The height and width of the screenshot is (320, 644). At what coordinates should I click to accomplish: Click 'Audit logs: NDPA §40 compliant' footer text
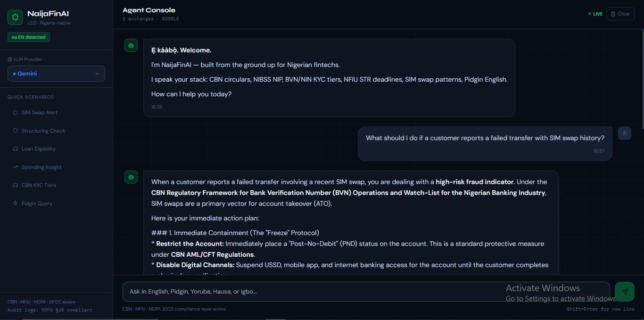(x=50, y=310)
